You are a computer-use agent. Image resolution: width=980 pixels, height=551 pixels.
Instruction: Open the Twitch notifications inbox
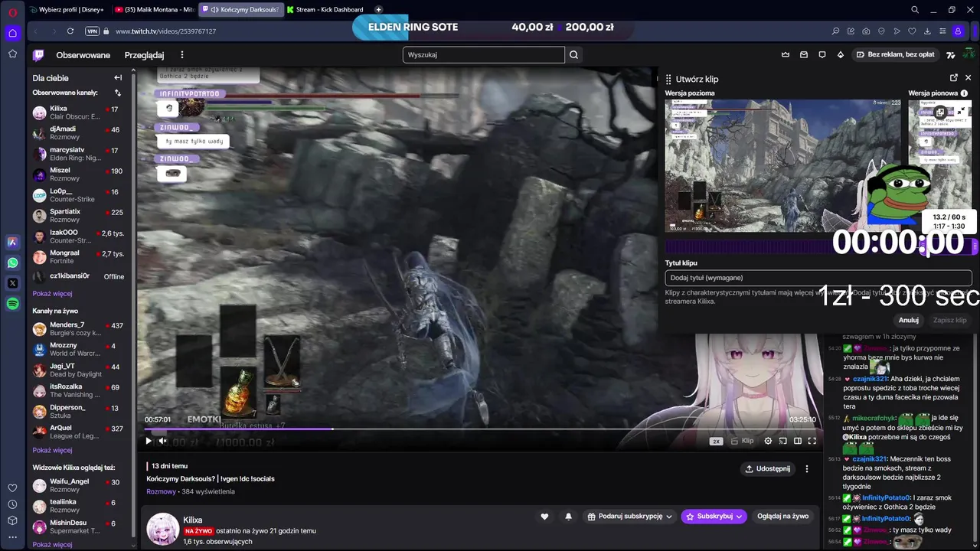804,55
